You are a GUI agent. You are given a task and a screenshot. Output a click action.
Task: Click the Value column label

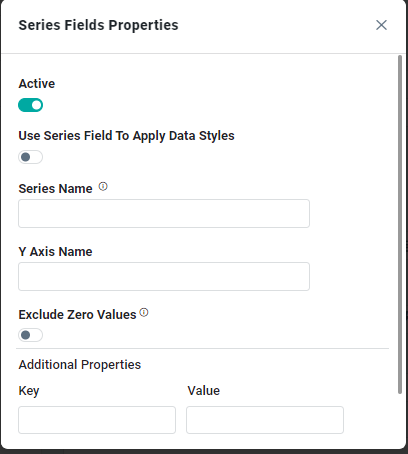coord(204,391)
